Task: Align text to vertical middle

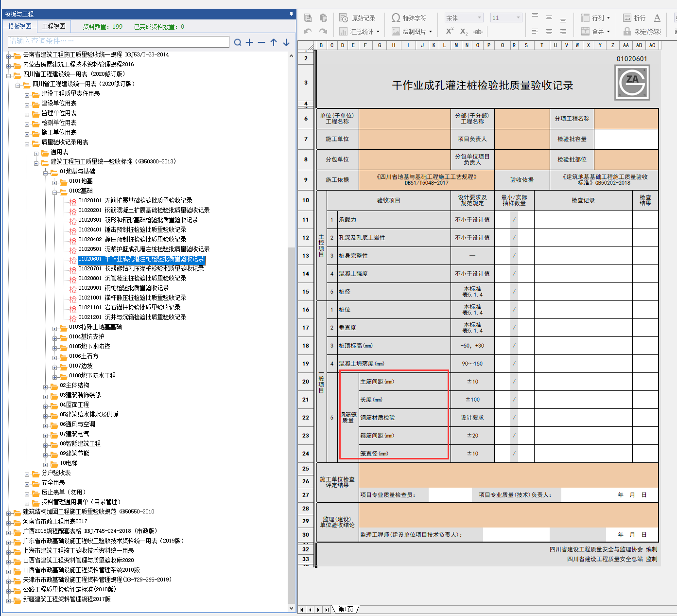Action: [x=549, y=18]
